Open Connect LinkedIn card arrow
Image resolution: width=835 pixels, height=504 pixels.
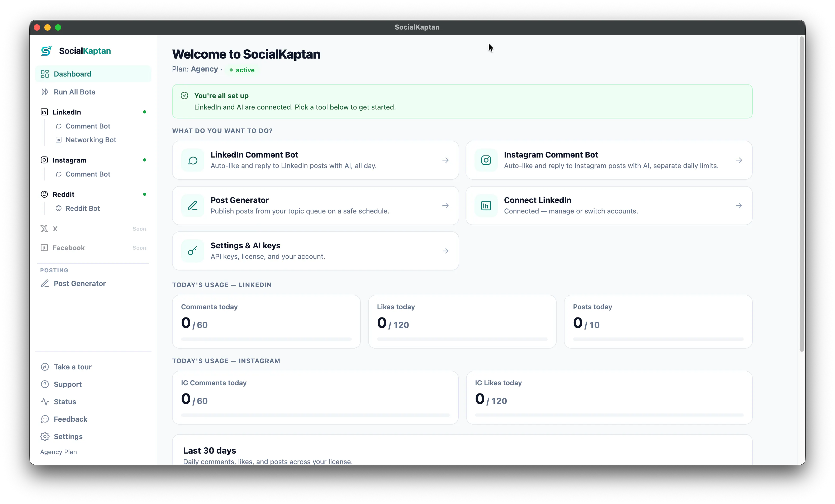(739, 206)
